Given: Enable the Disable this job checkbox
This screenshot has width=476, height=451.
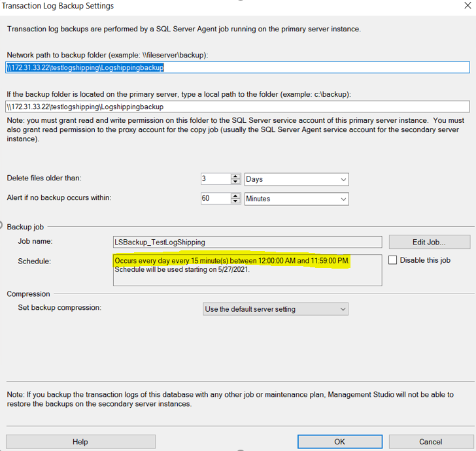Looking at the screenshot, I should 393,260.
